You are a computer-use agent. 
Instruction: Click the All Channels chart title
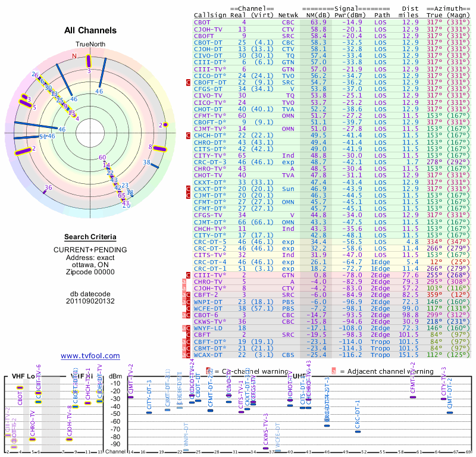(90, 30)
